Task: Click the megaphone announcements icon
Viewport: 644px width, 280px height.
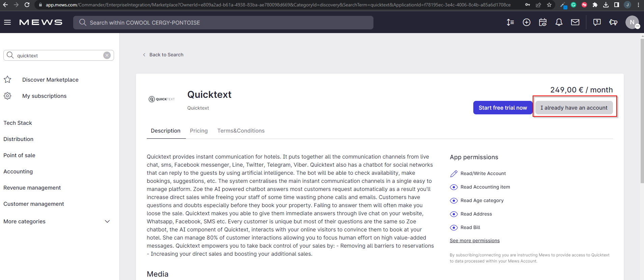Action: click(613, 22)
